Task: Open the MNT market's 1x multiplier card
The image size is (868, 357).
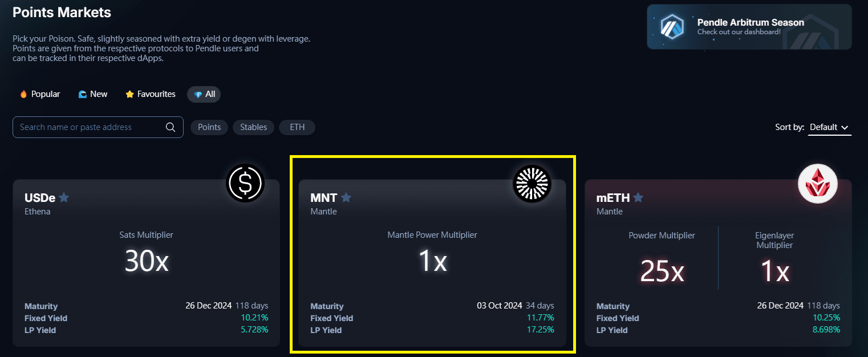Action: pyautogui.click(x=432, y=262)
